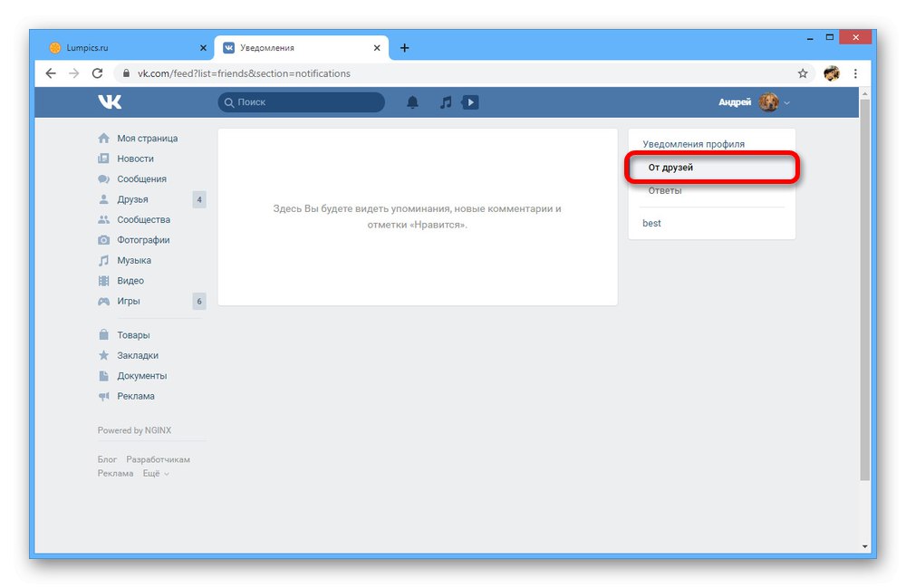Viewport: 906px width, 588px height.
Task: Click the VK logo
Action: tap(110, 102)
